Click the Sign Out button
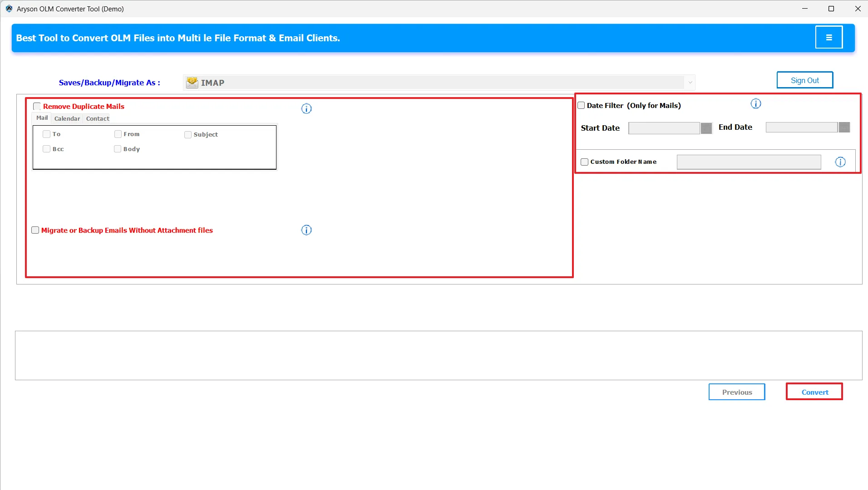 (804, 80)
